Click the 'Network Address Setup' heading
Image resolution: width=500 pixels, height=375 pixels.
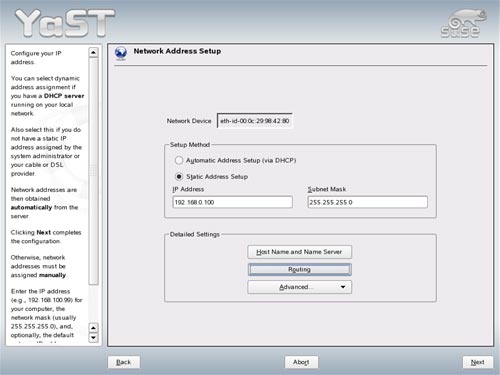coord(177,51)
